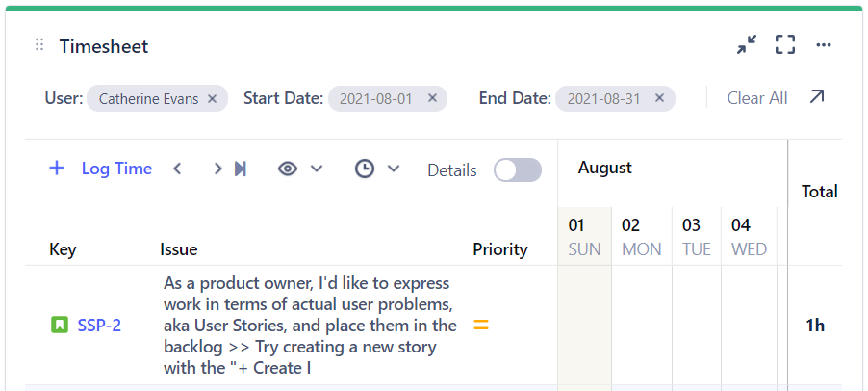
Task: Enter fullscreen mode for Timesheet
Action: point(785,45)
